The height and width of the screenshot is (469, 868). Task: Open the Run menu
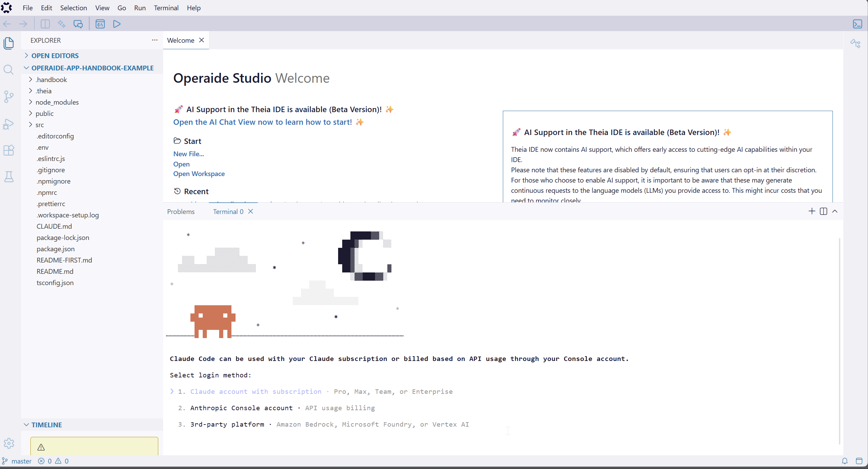140,8
